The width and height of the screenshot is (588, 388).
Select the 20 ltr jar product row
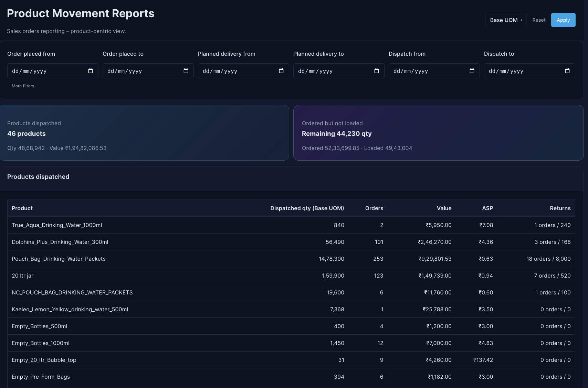291,276
